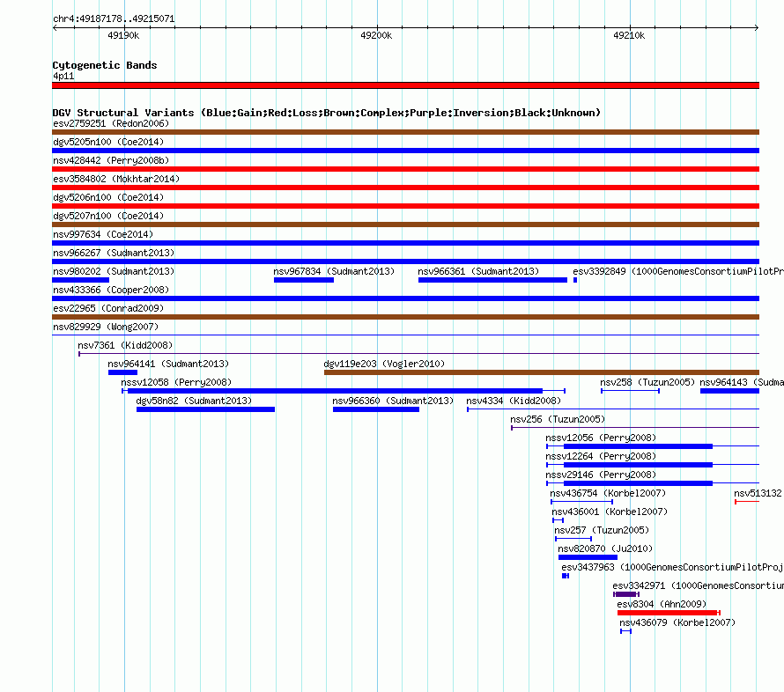784x692 pixels.
Task: Click nsv966360 (Sudmant2013) label text
Action: [393, 401]
